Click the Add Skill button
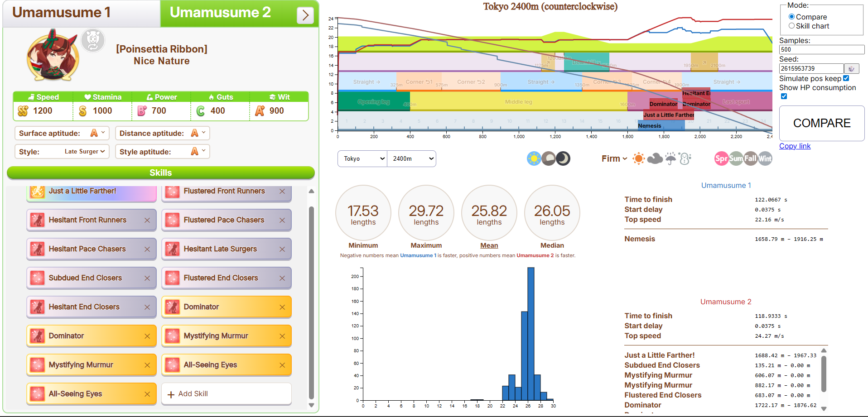Viewport: 868px width, 417px height. tap(227, 394)
